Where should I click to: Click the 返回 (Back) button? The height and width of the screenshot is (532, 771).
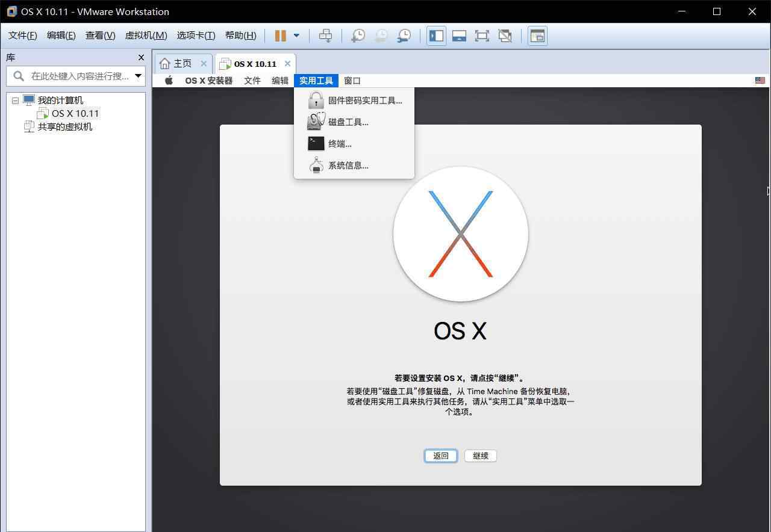pos(440,456)
